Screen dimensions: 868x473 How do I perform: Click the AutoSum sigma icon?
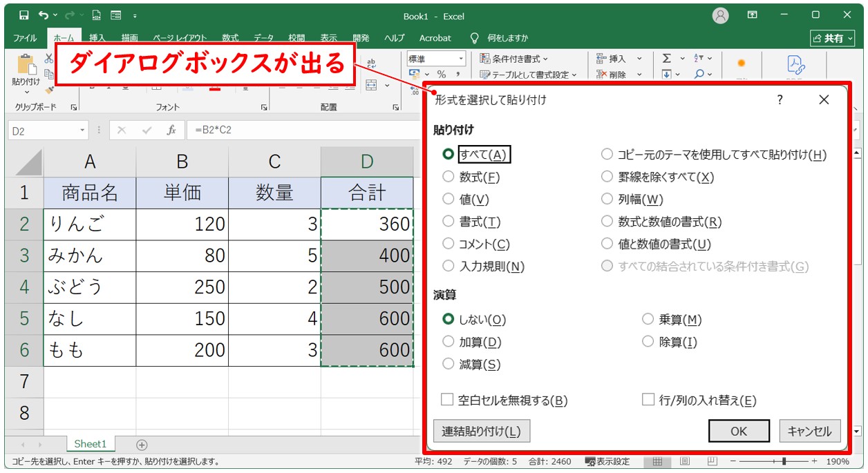(666, 59)
